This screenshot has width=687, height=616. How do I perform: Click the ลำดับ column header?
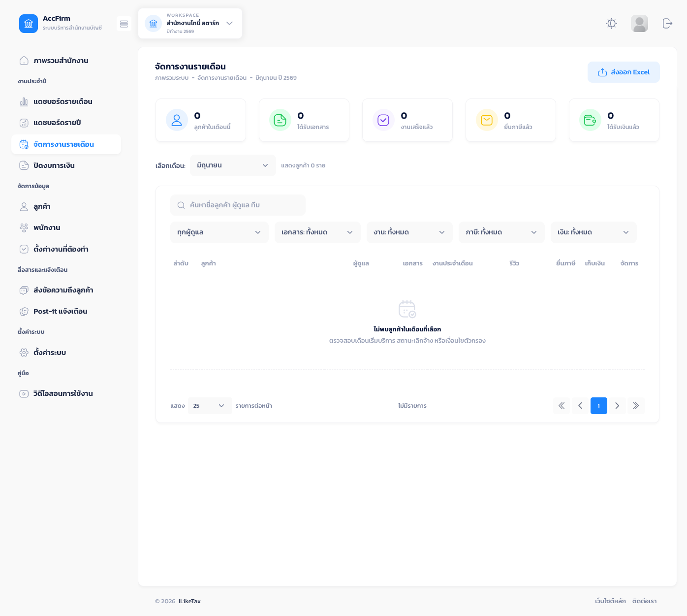pyautogui.click(x=181, y=263)
